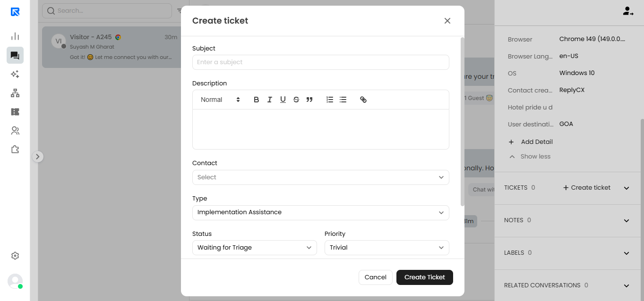Insert a link in the description

363,100
